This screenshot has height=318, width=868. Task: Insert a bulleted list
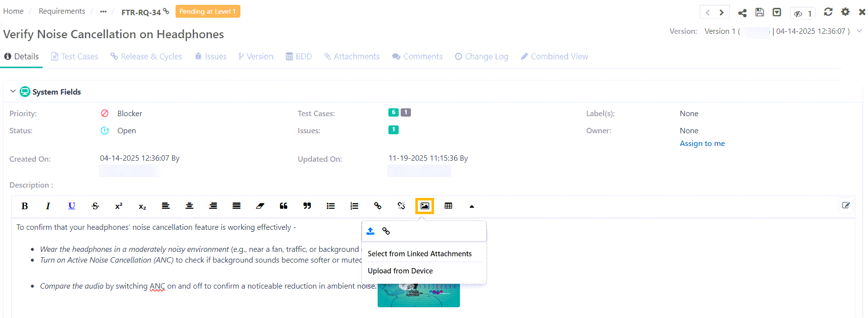331,206
